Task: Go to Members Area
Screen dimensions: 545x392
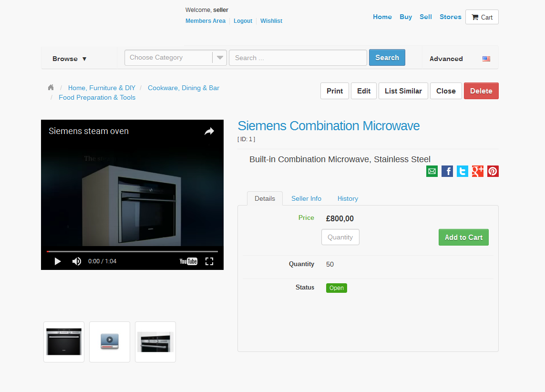Action: [206, 21]
